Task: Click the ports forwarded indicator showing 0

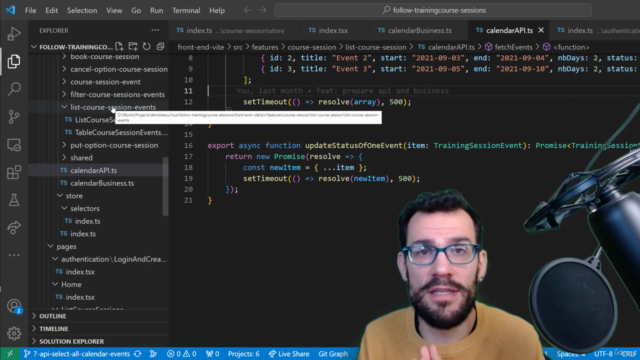Action: [x=213, y=354]
